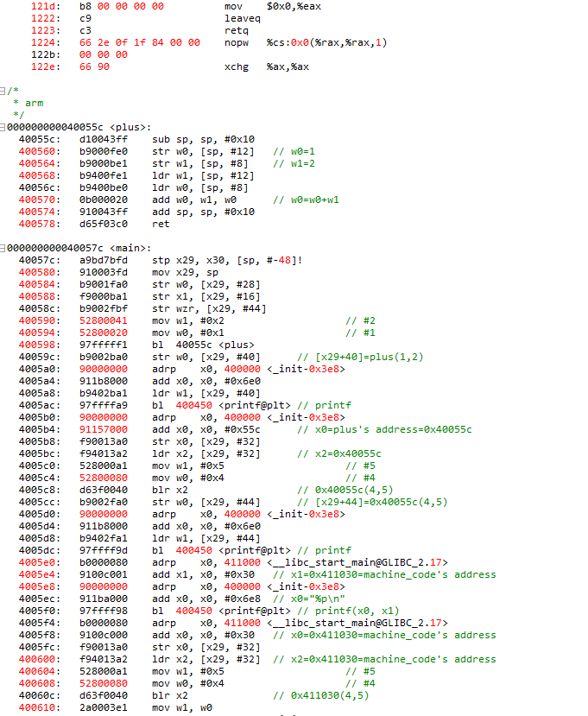
Task: Collapse the main function fold marker
Action: [3, 248]
